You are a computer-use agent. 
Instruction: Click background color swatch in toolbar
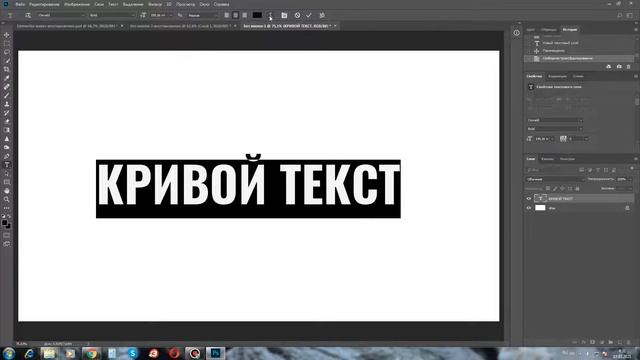pos(8,226)
